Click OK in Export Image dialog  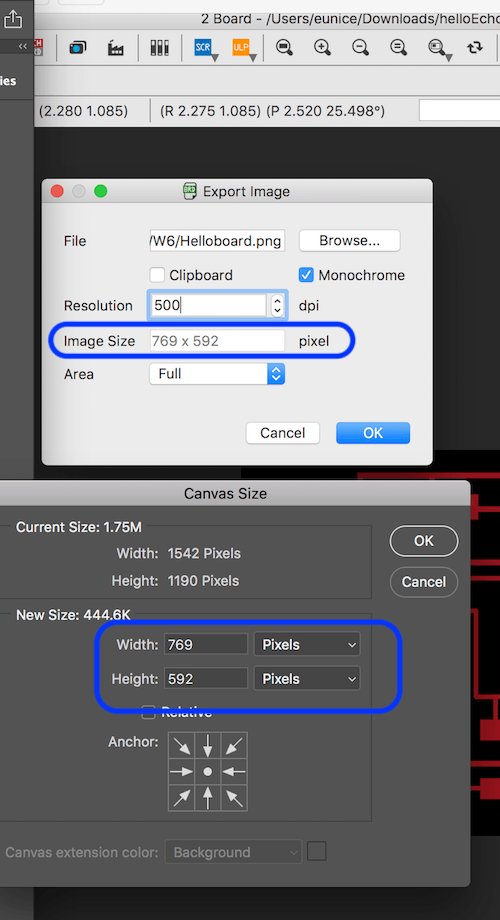click(373, 433)
